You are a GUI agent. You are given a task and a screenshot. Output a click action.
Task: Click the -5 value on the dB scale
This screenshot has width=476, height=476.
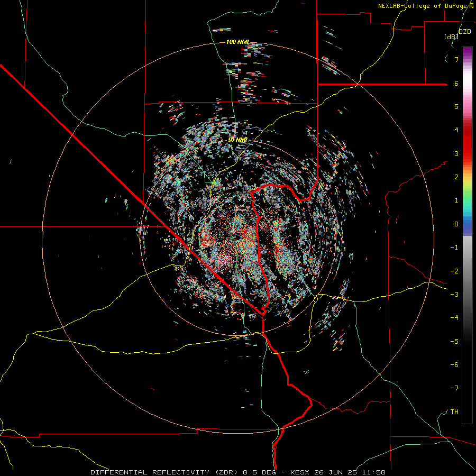click(x=454, y=342)
